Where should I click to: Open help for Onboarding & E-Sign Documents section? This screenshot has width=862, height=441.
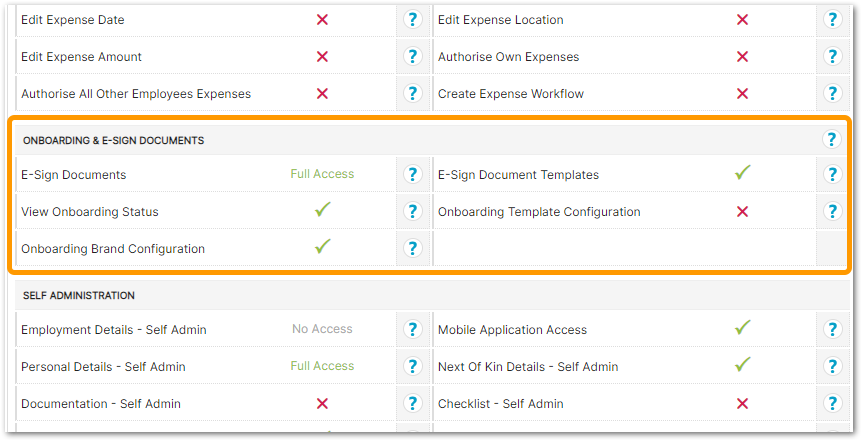point(832,140)
